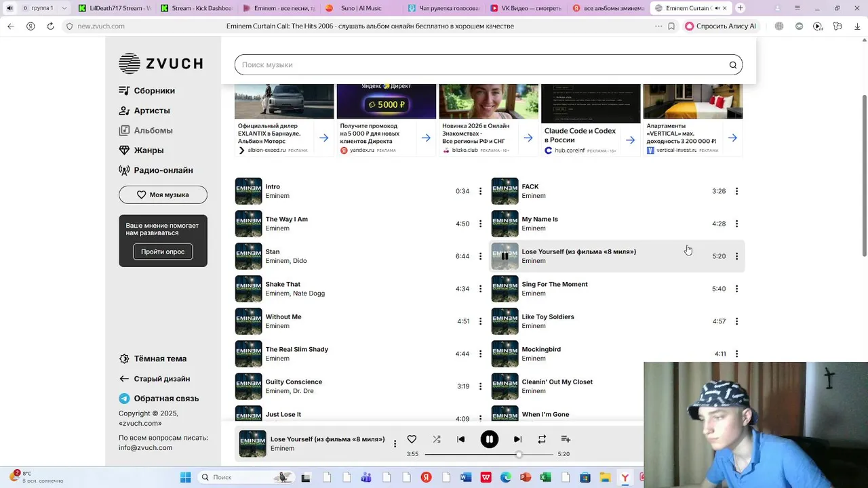The image size is (868, 488).
Task: Click the Stan track title
Action: click(273, 251)
